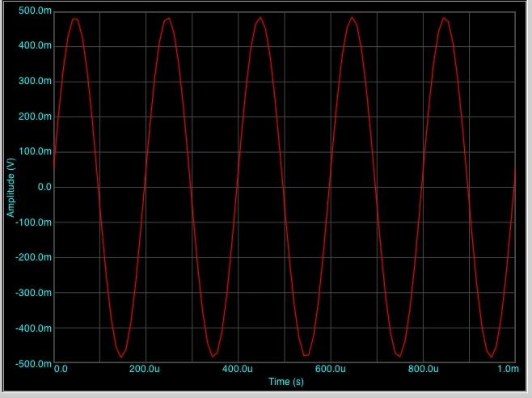The height and width of the screenshot is (398, 532).
Task: Click the 800.0u time axis label
Action: pos(423,369)
